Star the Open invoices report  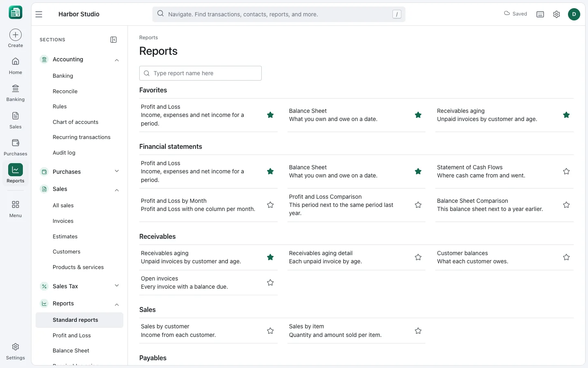coord(270,283)
